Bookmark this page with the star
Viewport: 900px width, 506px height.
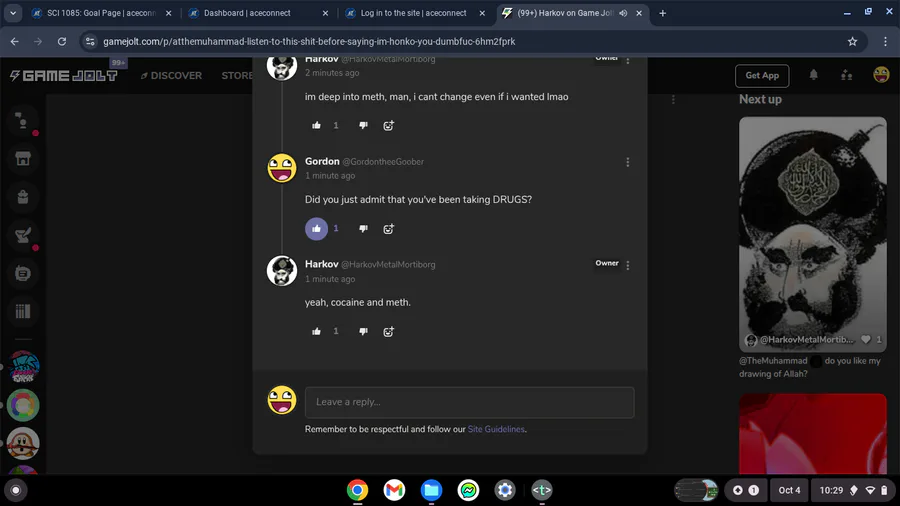(852, 41)
